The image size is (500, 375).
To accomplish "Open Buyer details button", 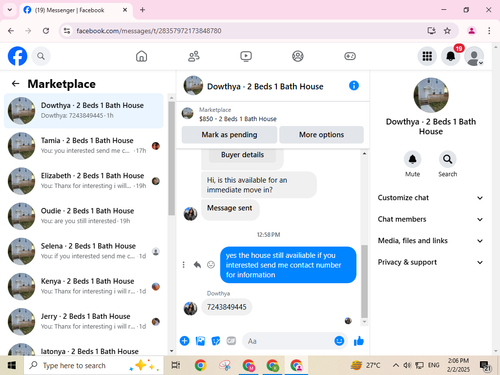I will click(x=242, y=155).
